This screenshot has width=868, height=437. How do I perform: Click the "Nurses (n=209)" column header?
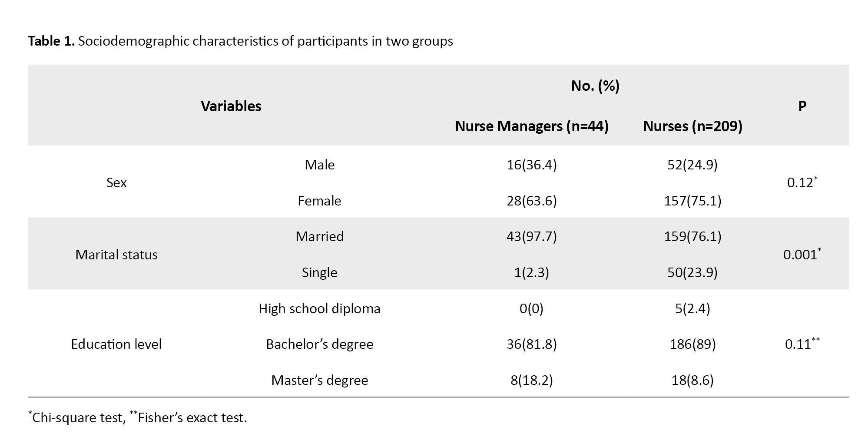[x=692, y=126]
